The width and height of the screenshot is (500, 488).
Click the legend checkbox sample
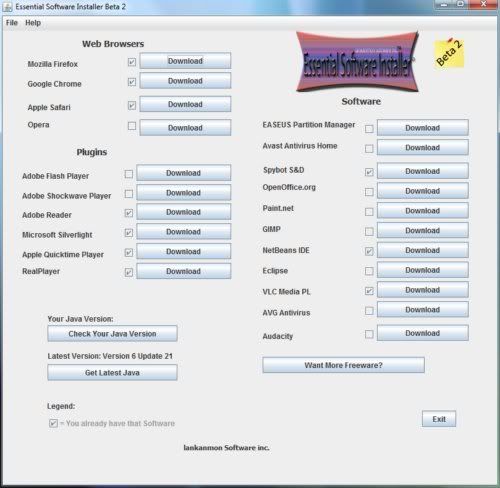[53, 423]
